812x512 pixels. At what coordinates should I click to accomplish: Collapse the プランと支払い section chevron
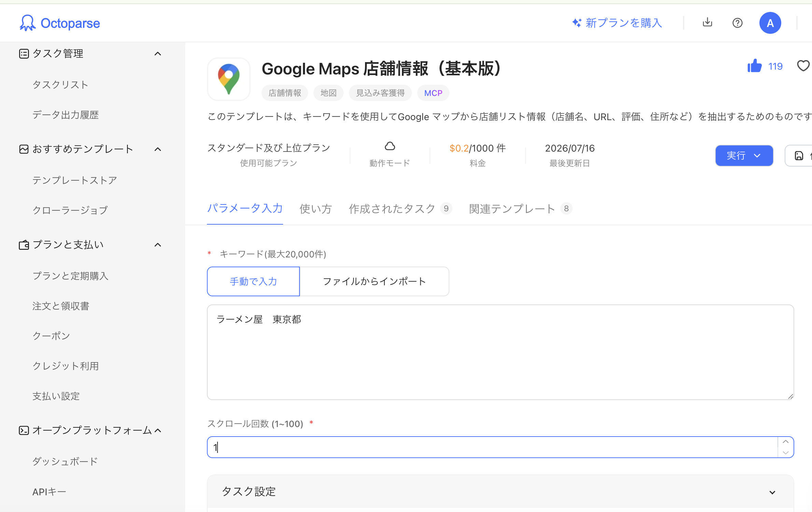click(x=158, y=245)
